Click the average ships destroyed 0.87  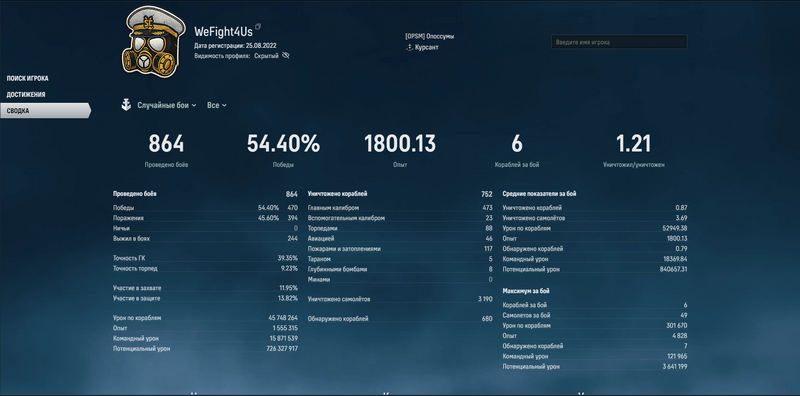pyautogui.click(x=681, y=208)
